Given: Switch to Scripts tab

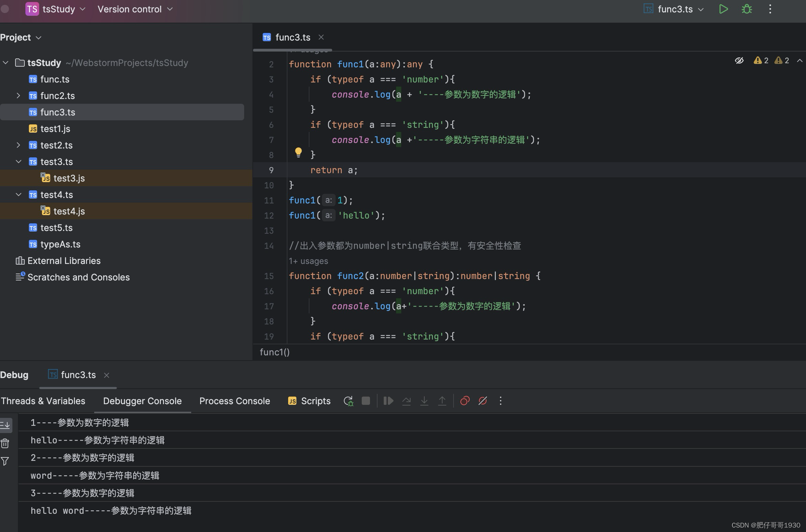Looking at the screenshot, I should (309, 401).
